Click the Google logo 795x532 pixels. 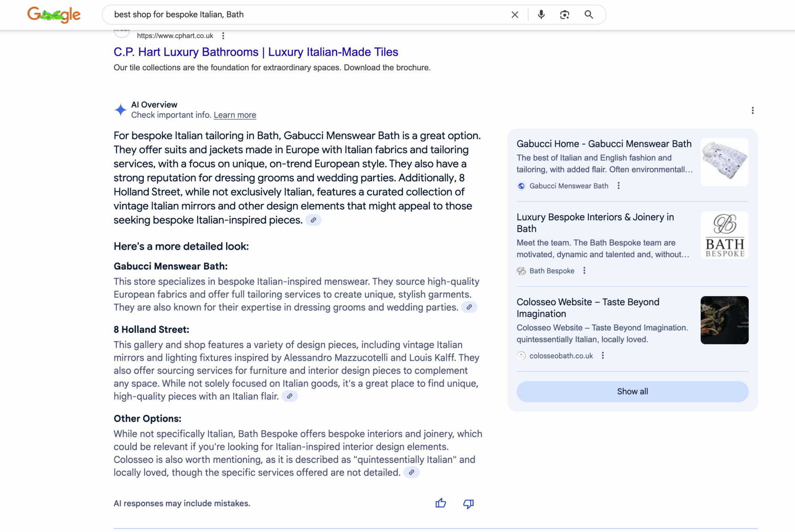tap(54, 15)
